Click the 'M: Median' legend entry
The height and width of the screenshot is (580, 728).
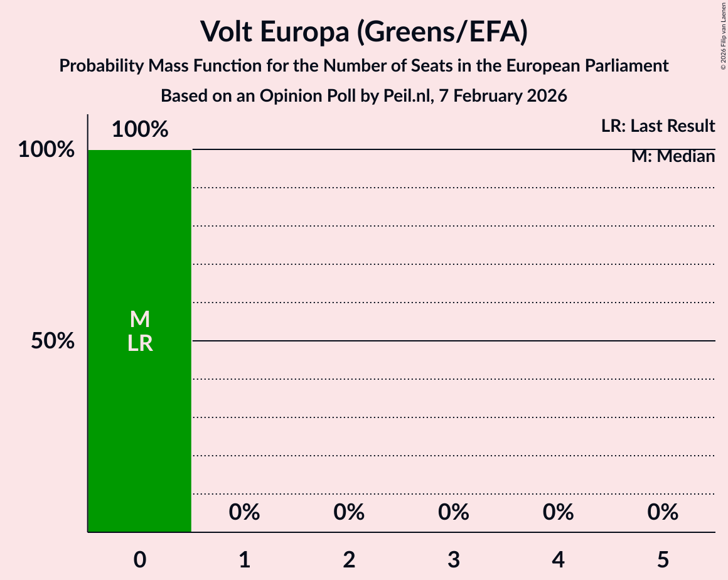(x=673, y=156)
